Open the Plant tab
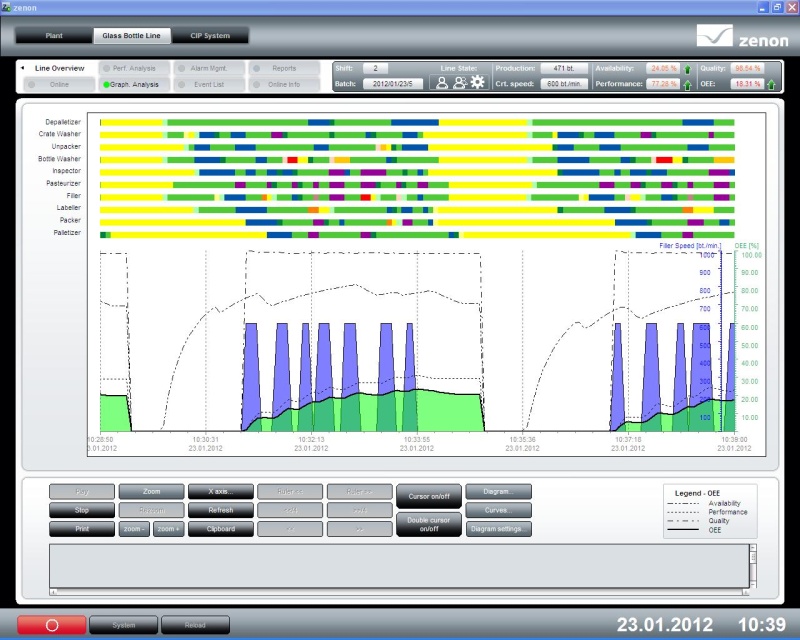The height and width of the screenshot is (640, 800). pyautogui.click(x=54, y=36)
